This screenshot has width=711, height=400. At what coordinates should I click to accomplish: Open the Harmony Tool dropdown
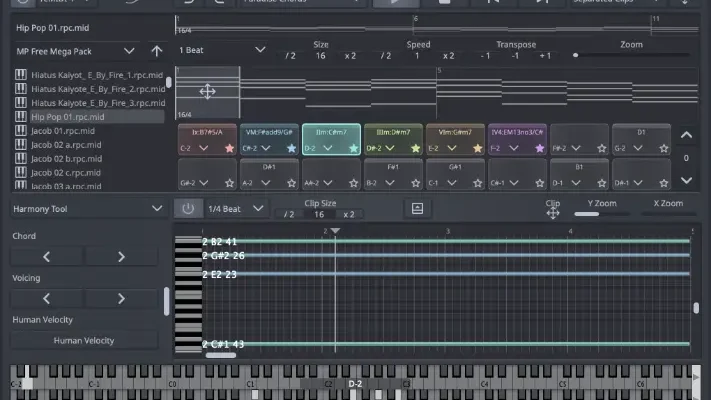[86, 208]
